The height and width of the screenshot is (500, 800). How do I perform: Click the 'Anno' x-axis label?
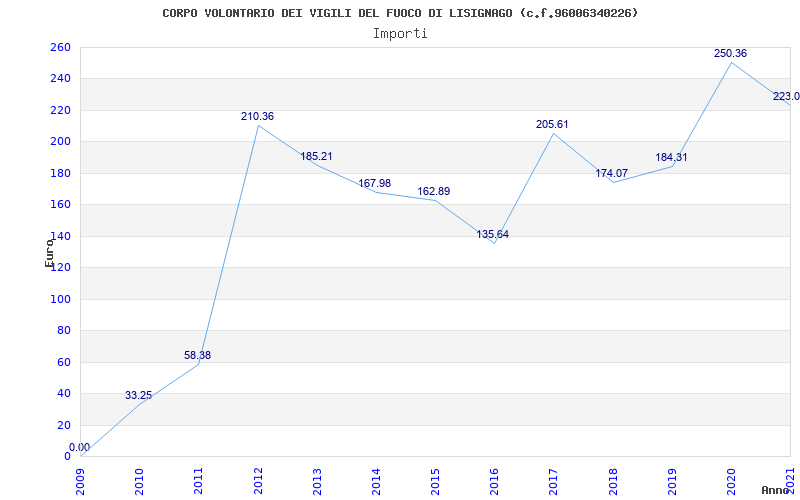(x=776, y=490)
